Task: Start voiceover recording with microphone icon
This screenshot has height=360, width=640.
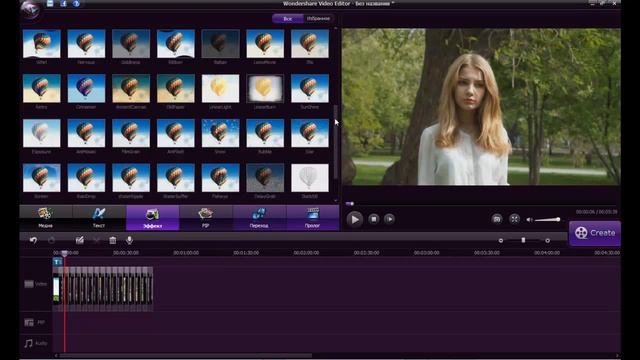Action: [129, 240]
